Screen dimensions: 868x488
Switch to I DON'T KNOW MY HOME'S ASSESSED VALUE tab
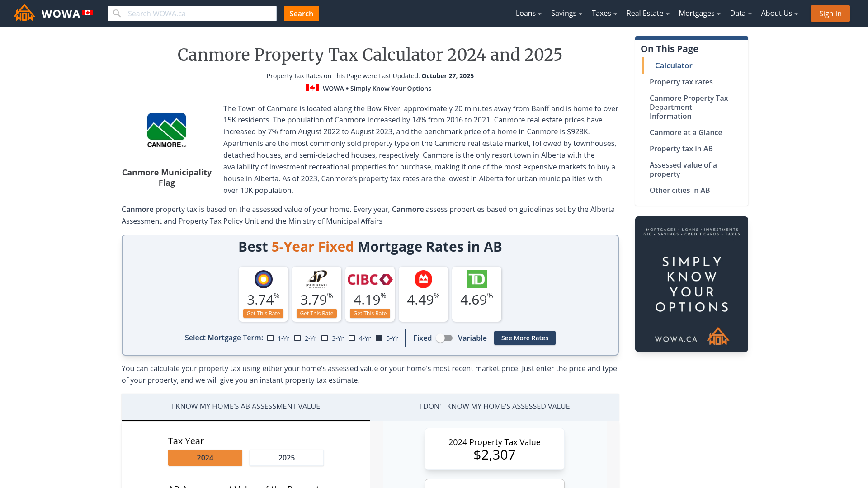point(495,406)
